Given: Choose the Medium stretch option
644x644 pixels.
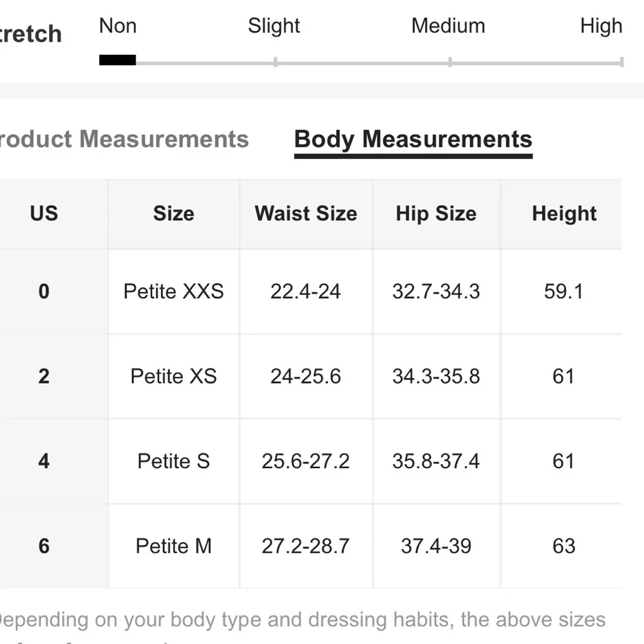Looking at the screenshot, I should click(448, 26).
